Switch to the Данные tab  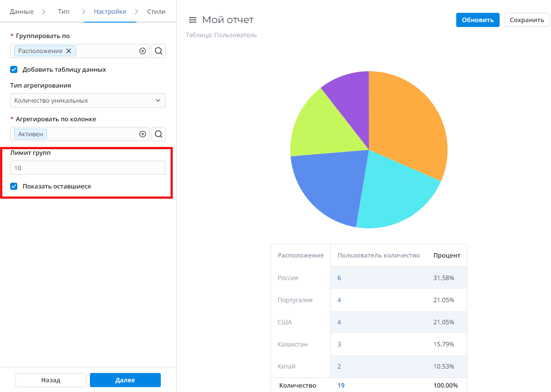tap(22, 12)
